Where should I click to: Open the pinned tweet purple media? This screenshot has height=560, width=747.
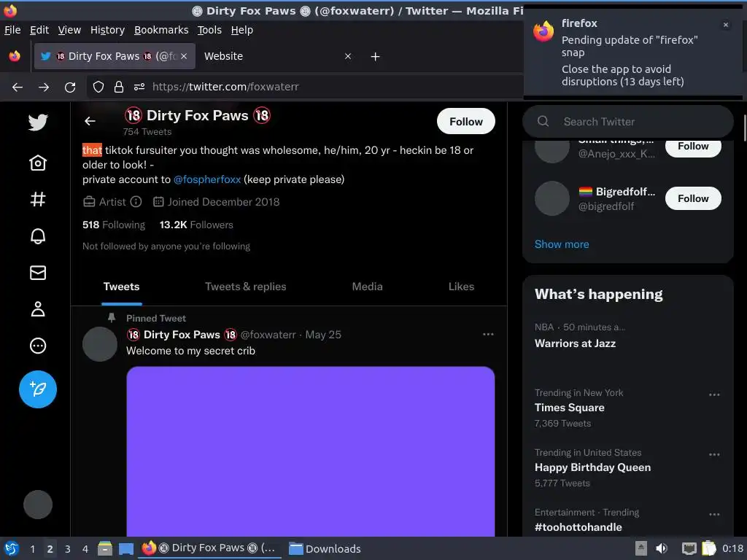311,451
